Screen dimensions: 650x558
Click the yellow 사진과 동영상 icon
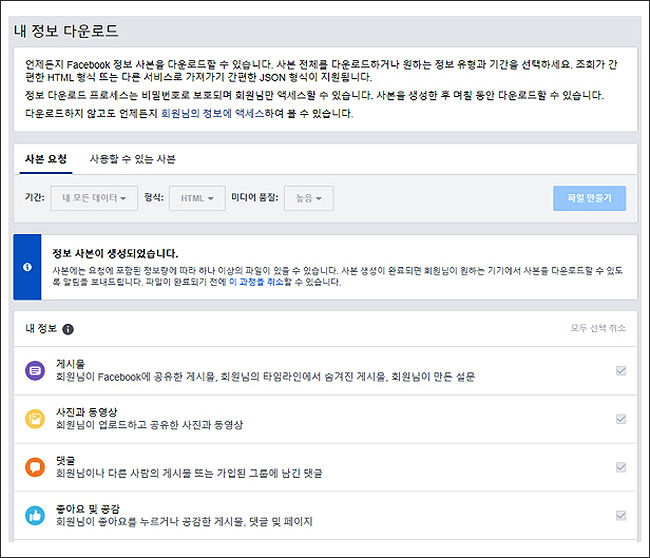click(35, 419)
